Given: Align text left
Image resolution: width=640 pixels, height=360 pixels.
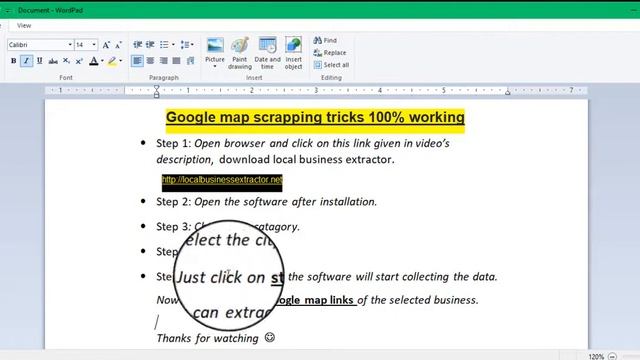Looking at the screenshot, I should [137, 61].
